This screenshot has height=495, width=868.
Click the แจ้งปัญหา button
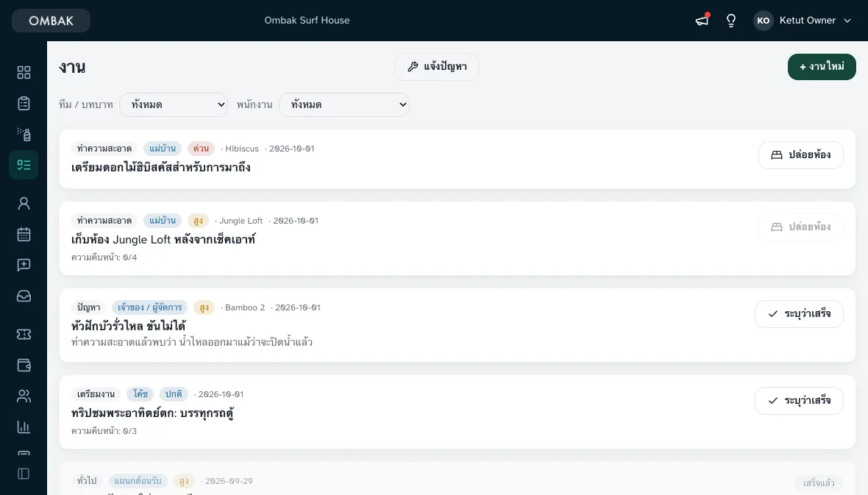[x=437, y=67]
